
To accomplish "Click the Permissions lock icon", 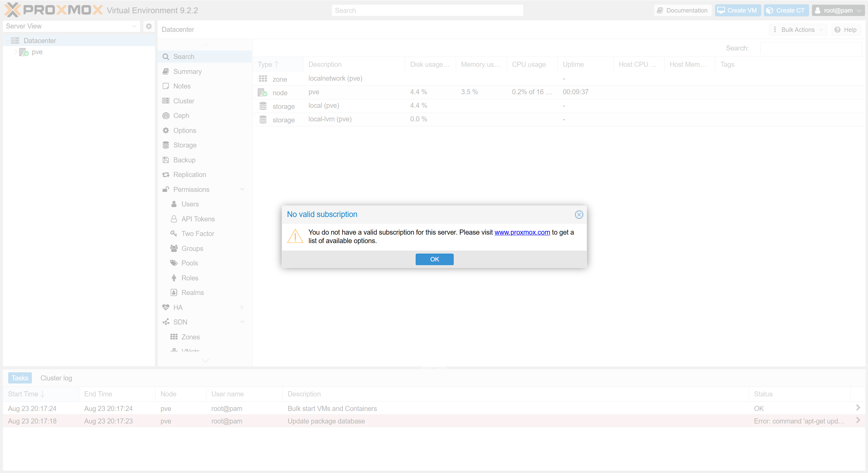I will coord(166,190).
